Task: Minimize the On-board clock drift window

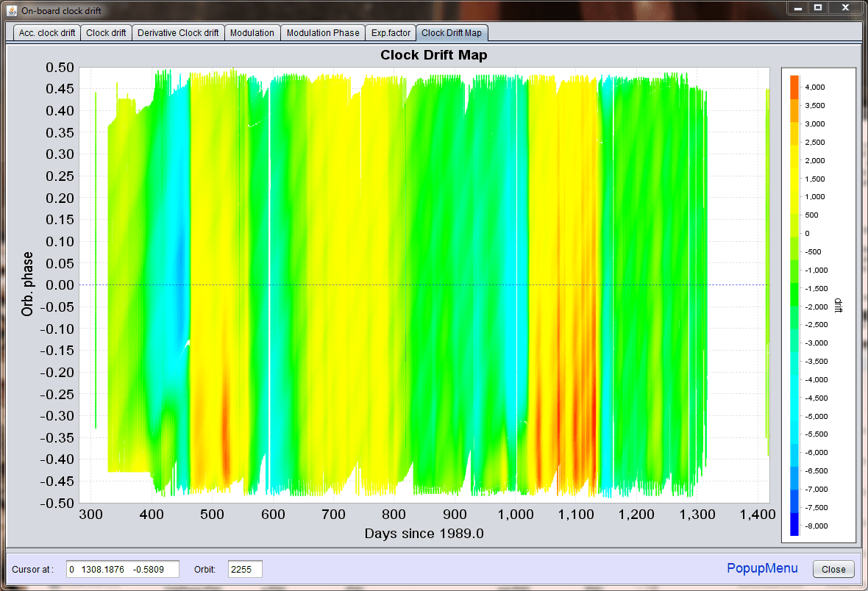Action: pyautogui.click(x=797, y=9)
